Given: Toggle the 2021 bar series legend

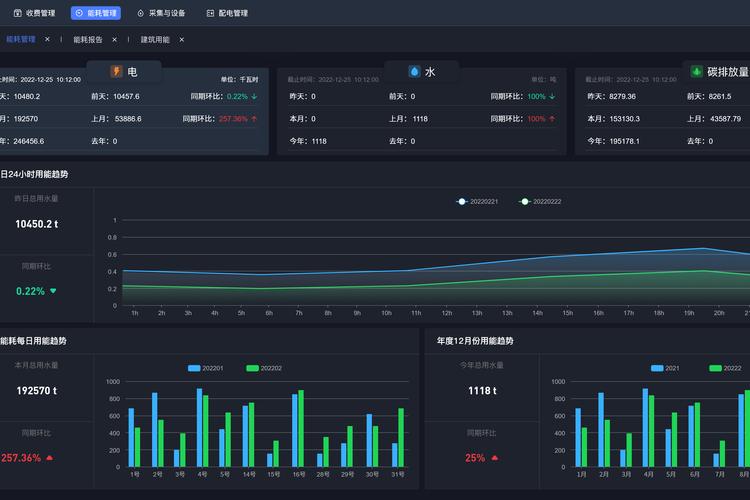Looking at the screenshot, I should tap(665, 368).
